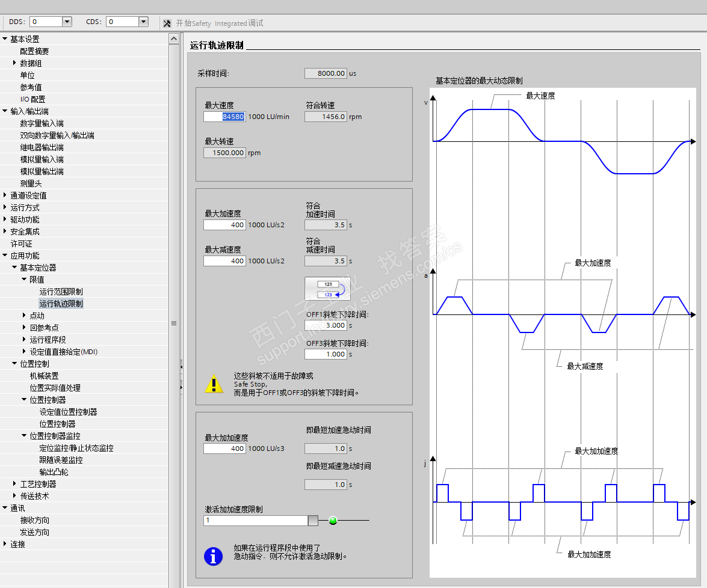The width and height of the screenshot is (707, 588).
Task: Open the DDS dropdown
Action: [67, 22]
